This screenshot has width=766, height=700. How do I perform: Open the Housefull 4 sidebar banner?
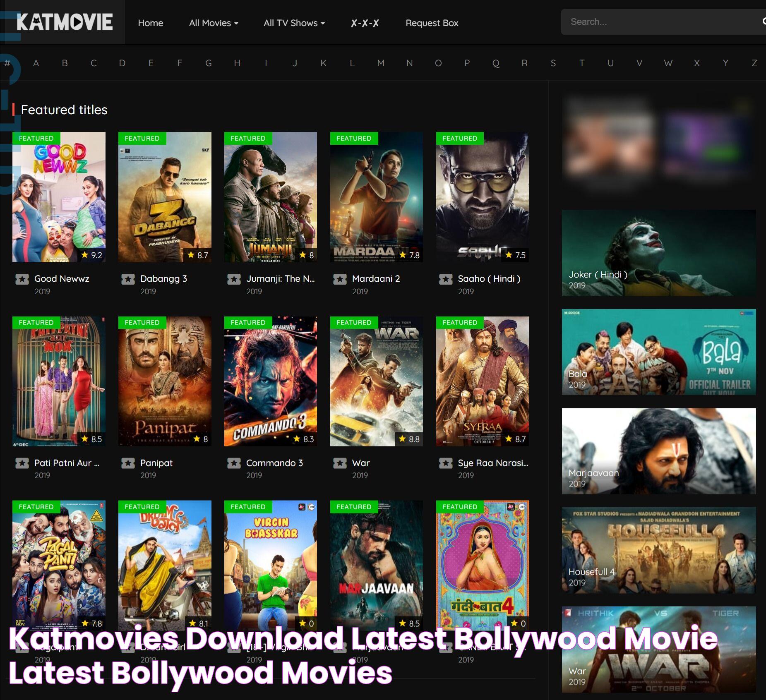pyautogui.click(x=659, y=550)
